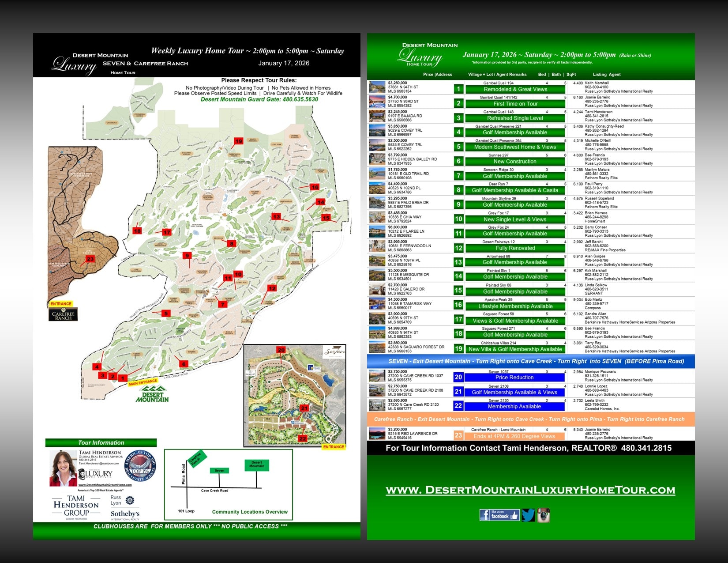
Task: Click red marker 20 on Seven map
Action: (281, 350)
